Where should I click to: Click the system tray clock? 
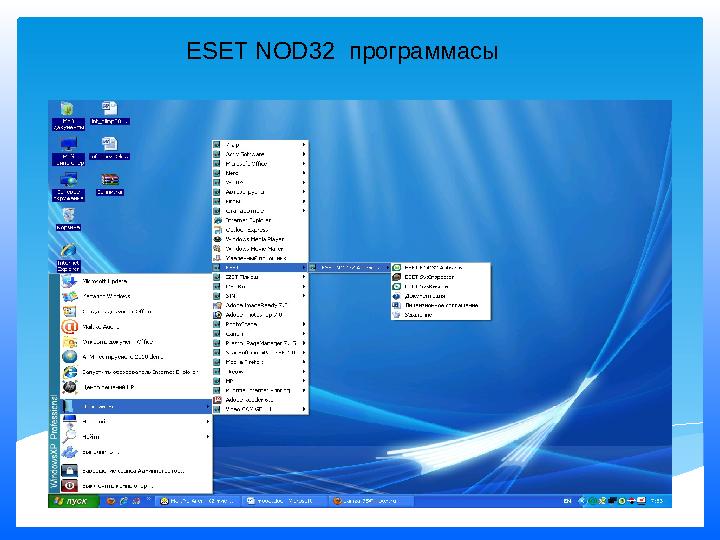coord(657,501)
